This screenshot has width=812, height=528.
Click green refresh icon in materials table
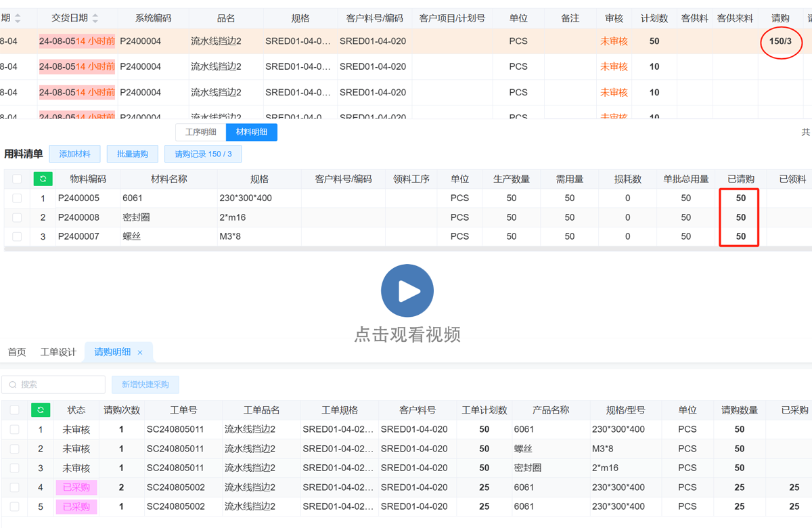point(43,179)
